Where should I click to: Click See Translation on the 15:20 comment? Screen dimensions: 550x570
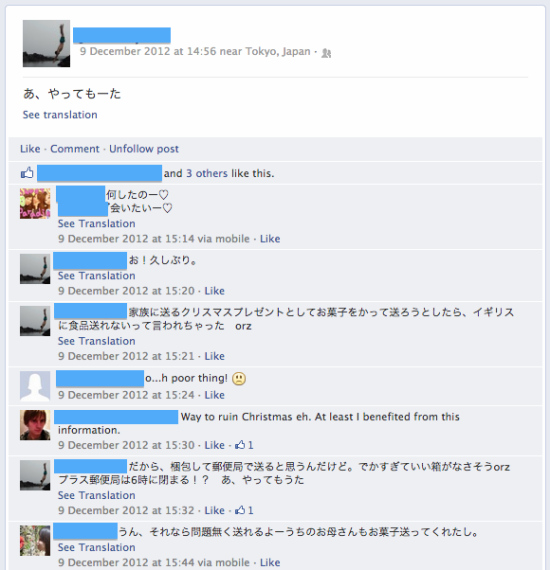click(97, 276)
